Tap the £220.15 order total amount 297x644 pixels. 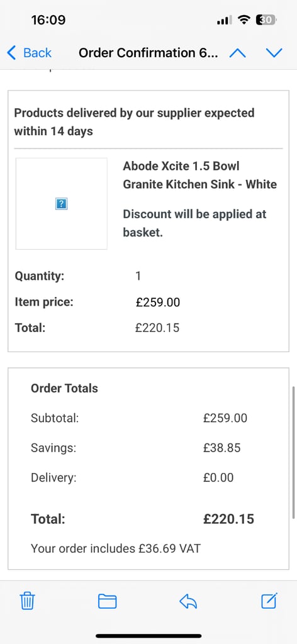coord(229,519)
